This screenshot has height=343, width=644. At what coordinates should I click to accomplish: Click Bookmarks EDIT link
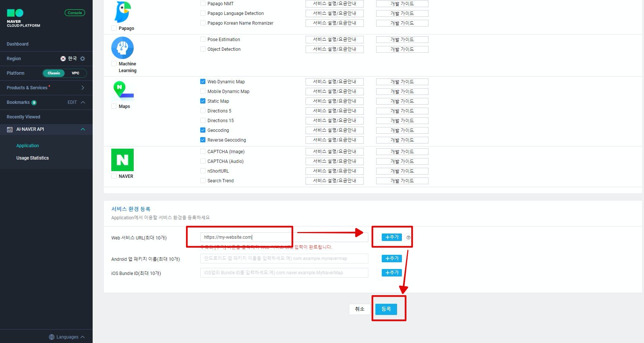pyautogui.click(x=72, y=102)
